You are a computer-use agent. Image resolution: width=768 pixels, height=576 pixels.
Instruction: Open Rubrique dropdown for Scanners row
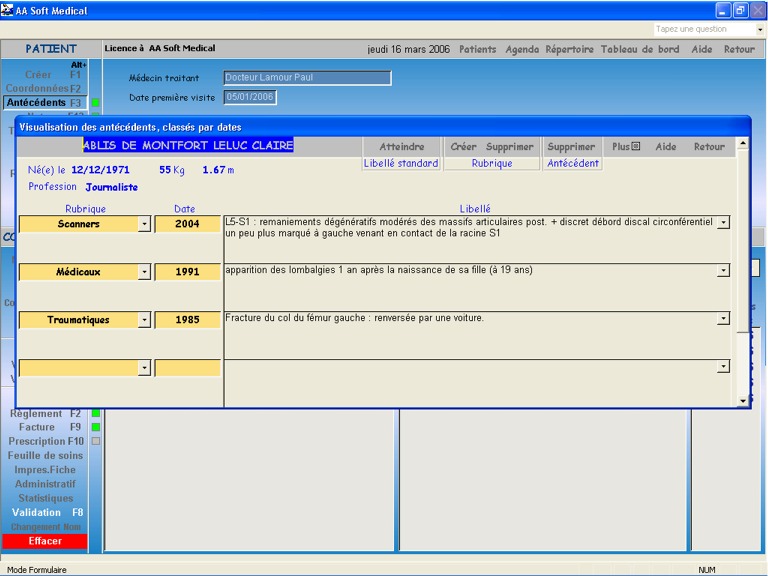pyautogui.click(x=144, y=224)
